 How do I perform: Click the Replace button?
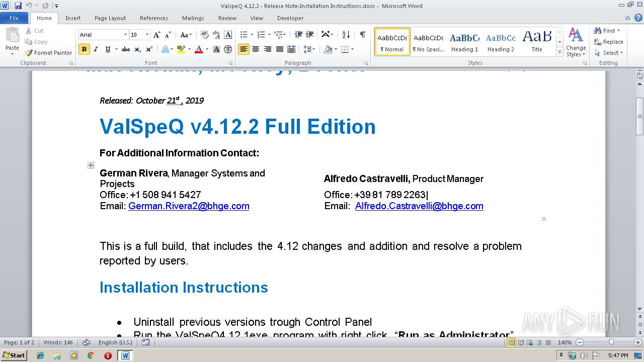tap(608, 42)
